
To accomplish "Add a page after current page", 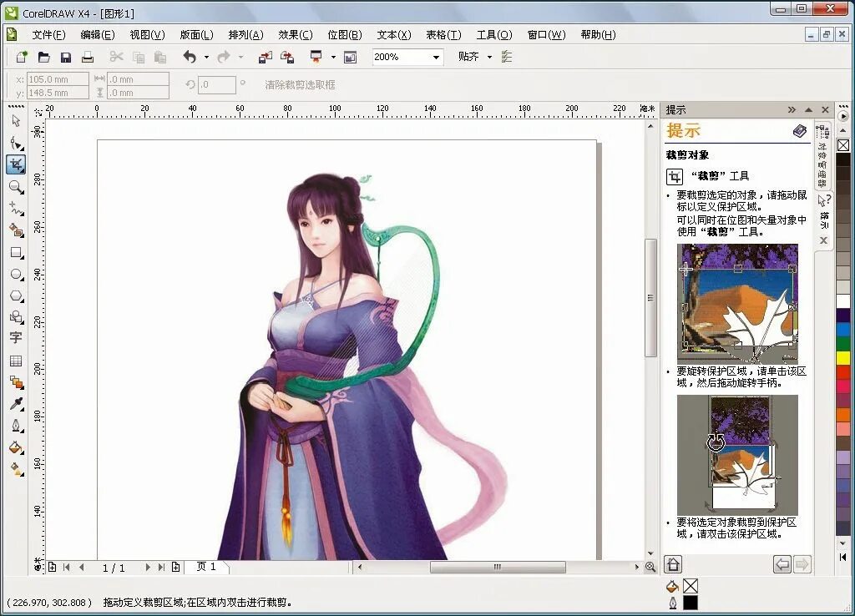I will tap(175, 567).
